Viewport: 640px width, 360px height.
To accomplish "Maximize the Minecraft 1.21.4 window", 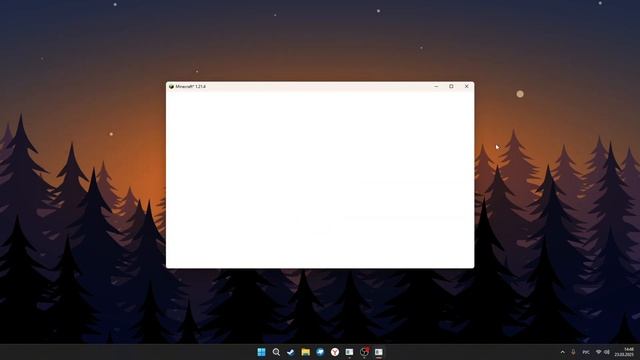I will click(x=451, y=87).
